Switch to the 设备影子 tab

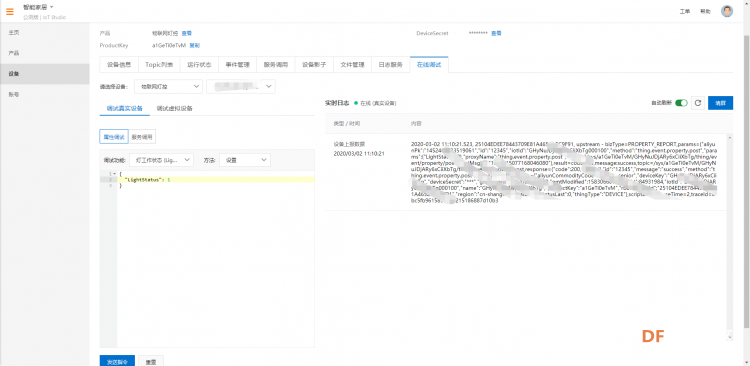click(x=314, y=65)
